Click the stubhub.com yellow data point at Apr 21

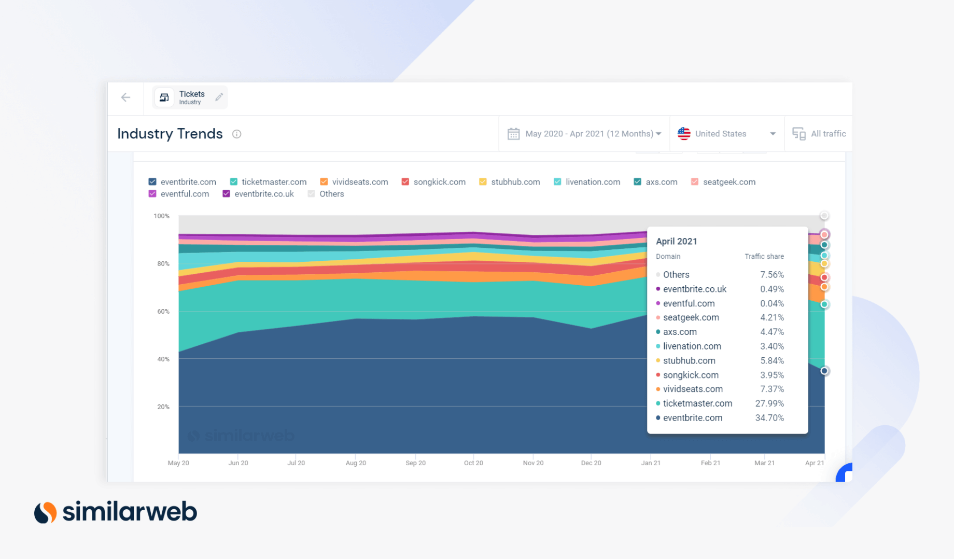coord(824,263)
